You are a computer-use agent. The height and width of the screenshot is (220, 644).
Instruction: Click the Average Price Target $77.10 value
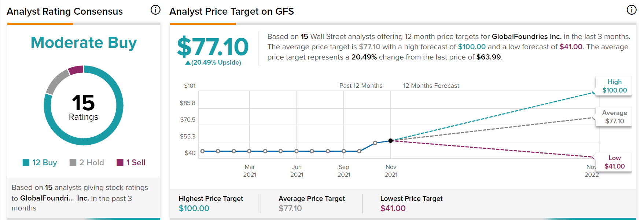pyautogui.click(x=290, y=209)
